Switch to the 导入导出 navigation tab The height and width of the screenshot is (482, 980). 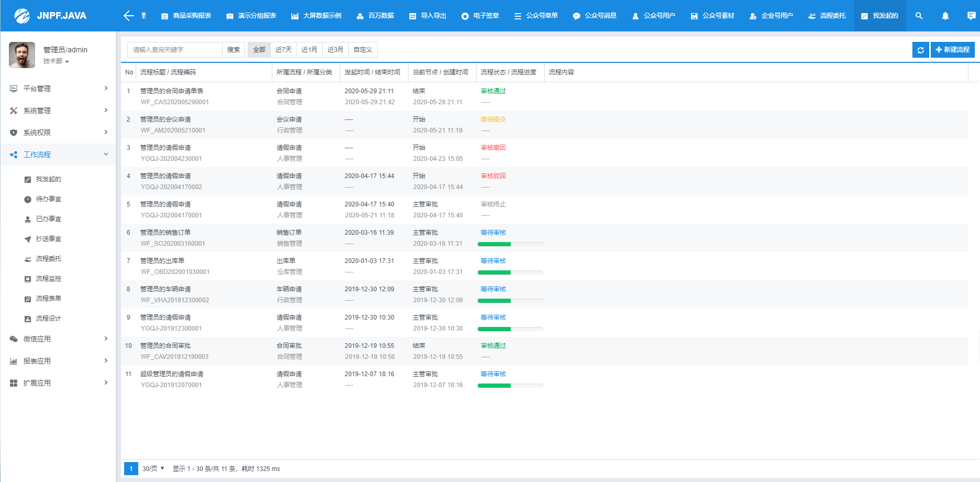[427, 15]
